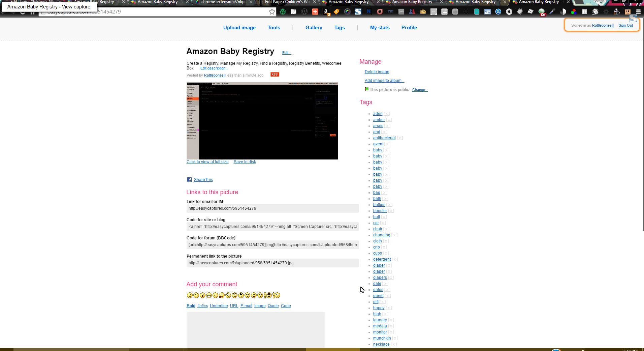
Task: Click to view at full size
Action: tap(207, 162)
